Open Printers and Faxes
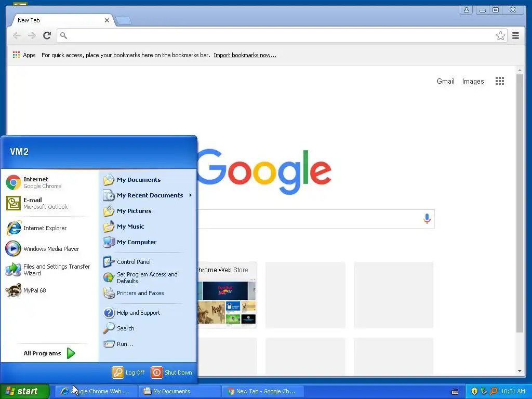 pos(148,293)
